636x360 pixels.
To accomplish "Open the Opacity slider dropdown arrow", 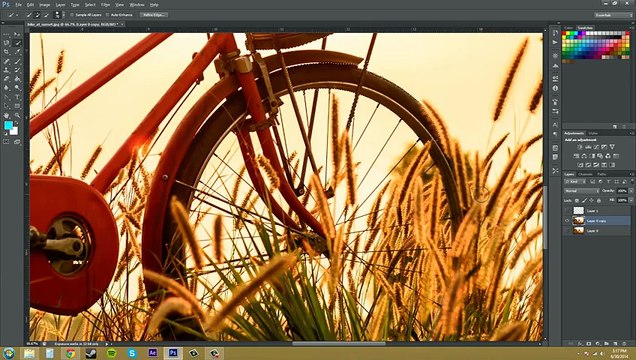I will click(x=631, y=191).
